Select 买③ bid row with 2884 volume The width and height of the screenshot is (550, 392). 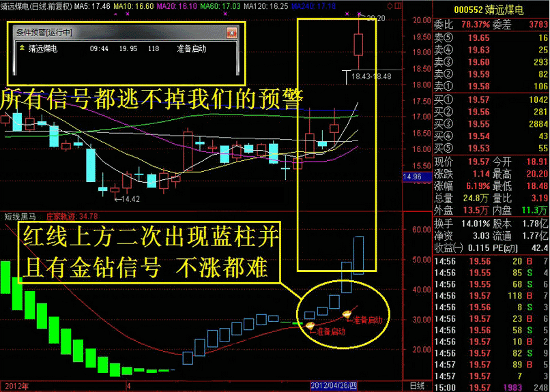point(491,123)
